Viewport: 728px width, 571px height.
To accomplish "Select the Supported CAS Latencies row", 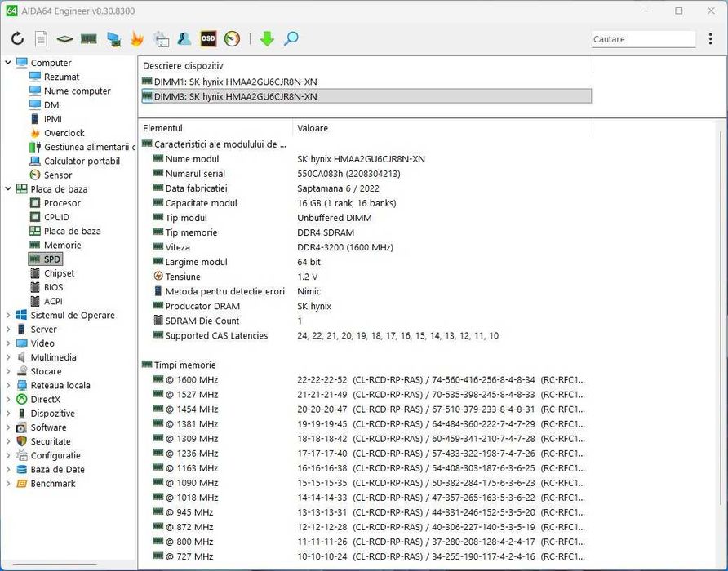I will pos(365,335).
